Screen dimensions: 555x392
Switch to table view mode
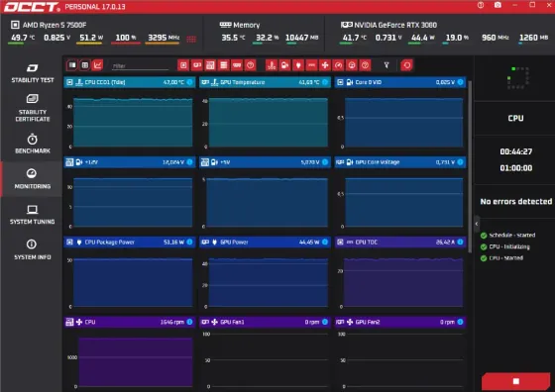(84, 65)
